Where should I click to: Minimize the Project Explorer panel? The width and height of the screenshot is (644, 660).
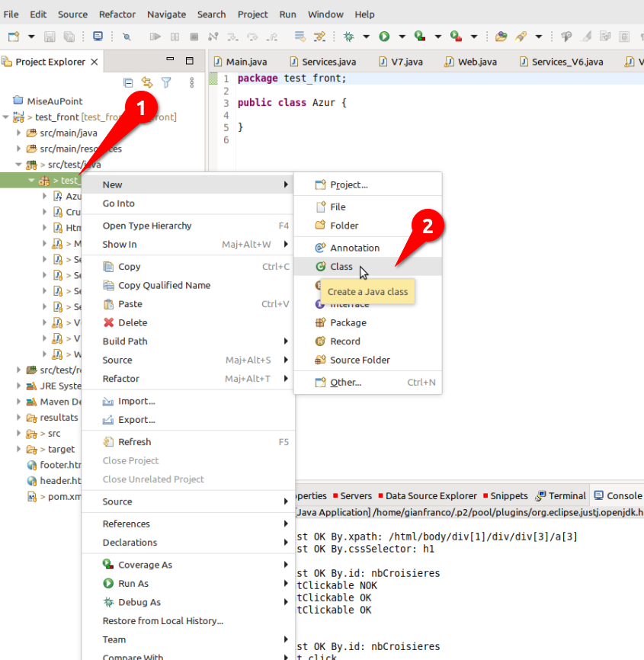click(x=170, y=61)
